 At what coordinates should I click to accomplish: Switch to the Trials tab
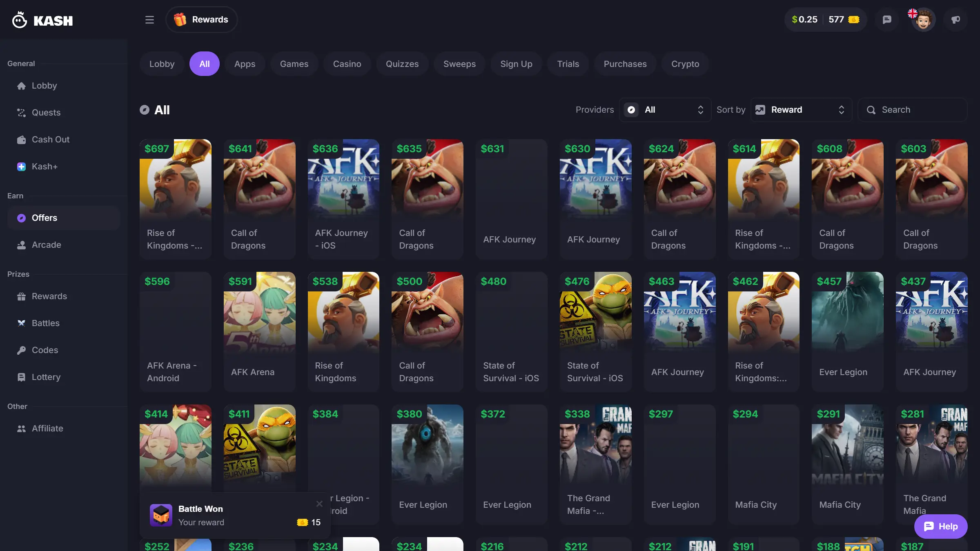point(568,64)
